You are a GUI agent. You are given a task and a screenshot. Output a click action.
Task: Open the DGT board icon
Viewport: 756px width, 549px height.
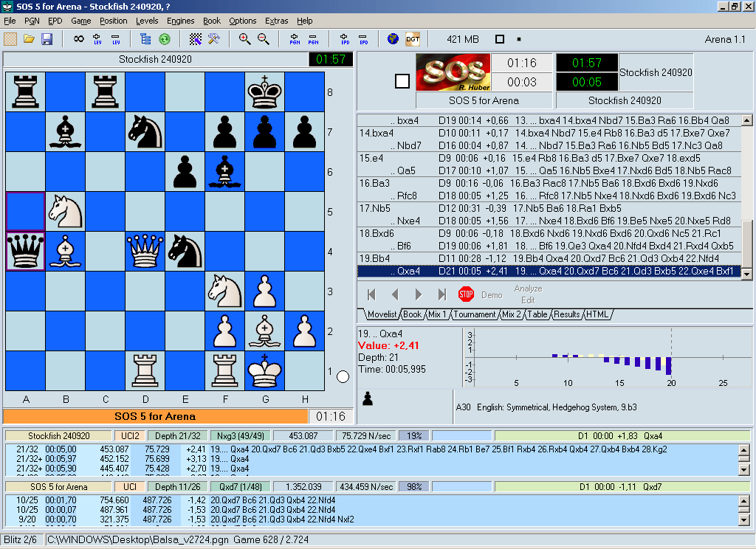coord(412,39)
